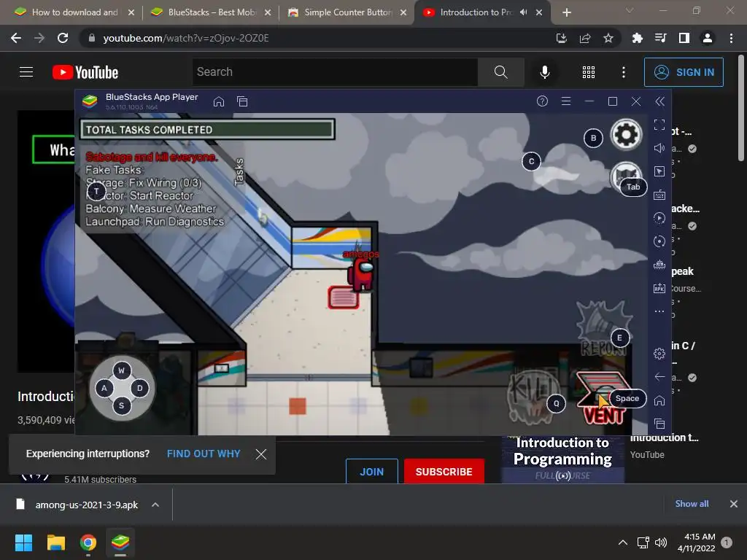Toggle BlueStacks mouse cursor lock
Screen dimensions: 747x560
[x=659, y=171]
